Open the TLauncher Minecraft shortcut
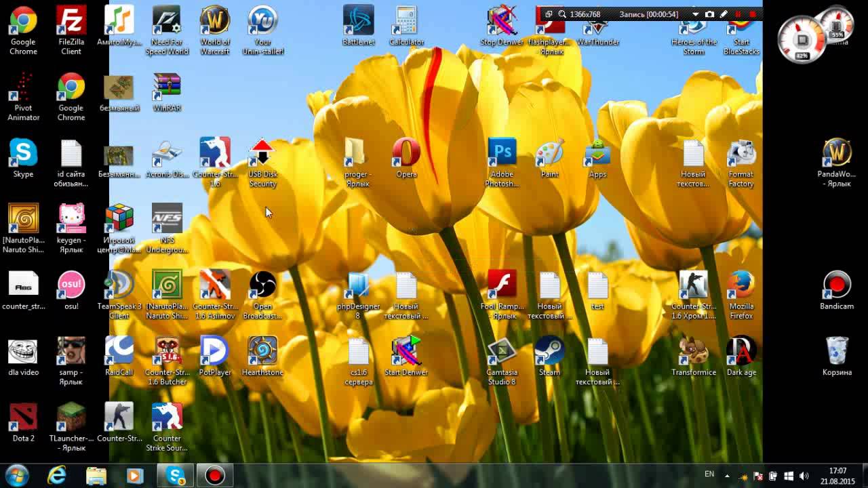 click(71, 427)
